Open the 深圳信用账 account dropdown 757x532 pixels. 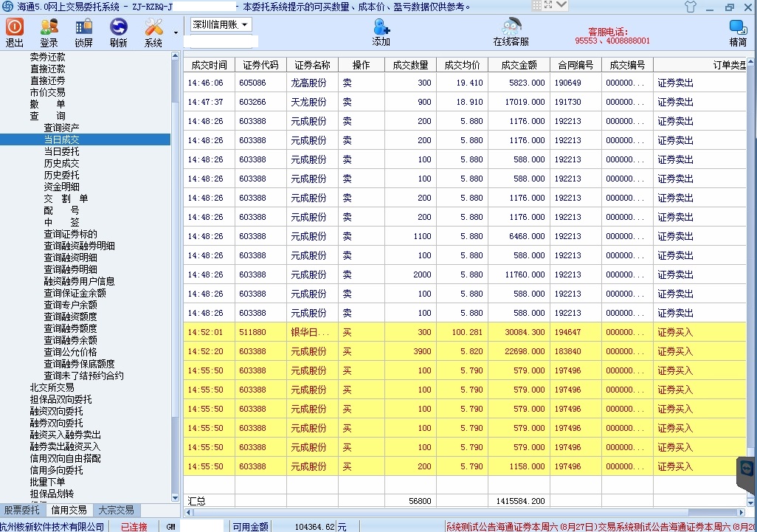click(x=221, y=24)
